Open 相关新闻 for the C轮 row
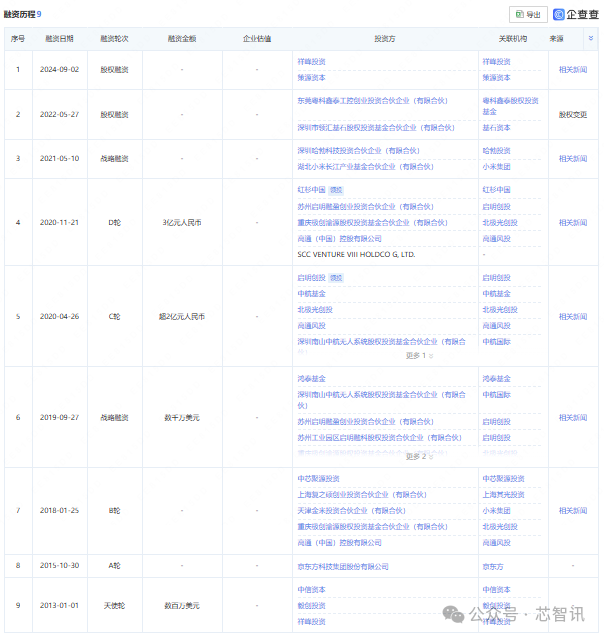This screenshot has width=604, height=638. tap(573, 316)
